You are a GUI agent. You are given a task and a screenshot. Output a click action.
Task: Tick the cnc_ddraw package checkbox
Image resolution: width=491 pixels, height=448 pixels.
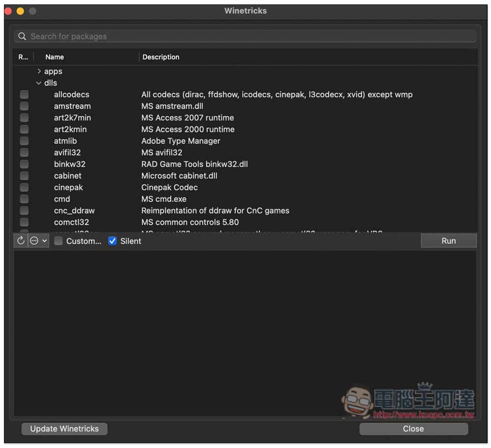pyautogui.click(x=24, y=211)
